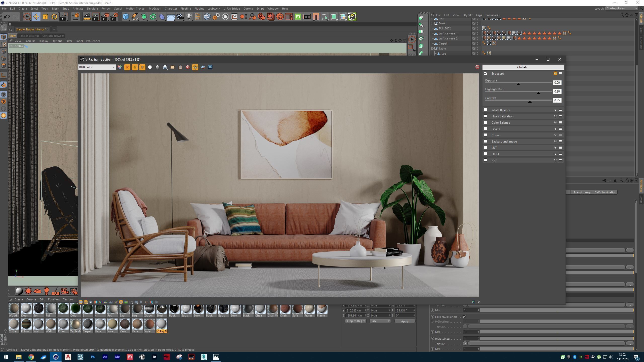Switch to mono alpha white circle icon
Image resolution: width=644 pixels, height=362 pixels.
150,67
